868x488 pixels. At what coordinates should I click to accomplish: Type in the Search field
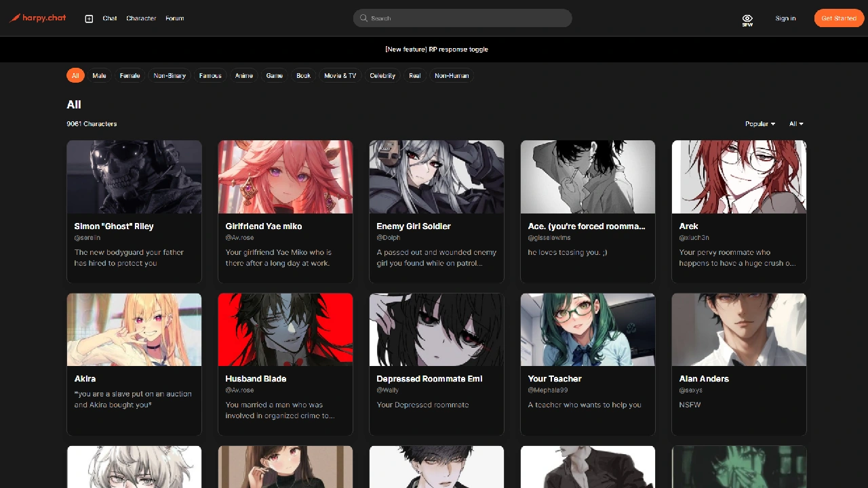468,18
